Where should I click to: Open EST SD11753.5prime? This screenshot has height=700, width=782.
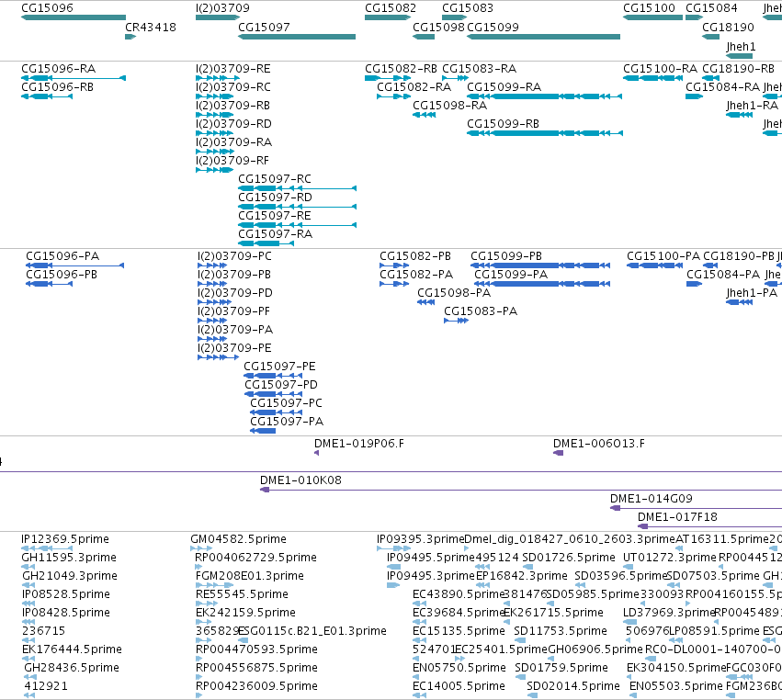click(561, 631)
